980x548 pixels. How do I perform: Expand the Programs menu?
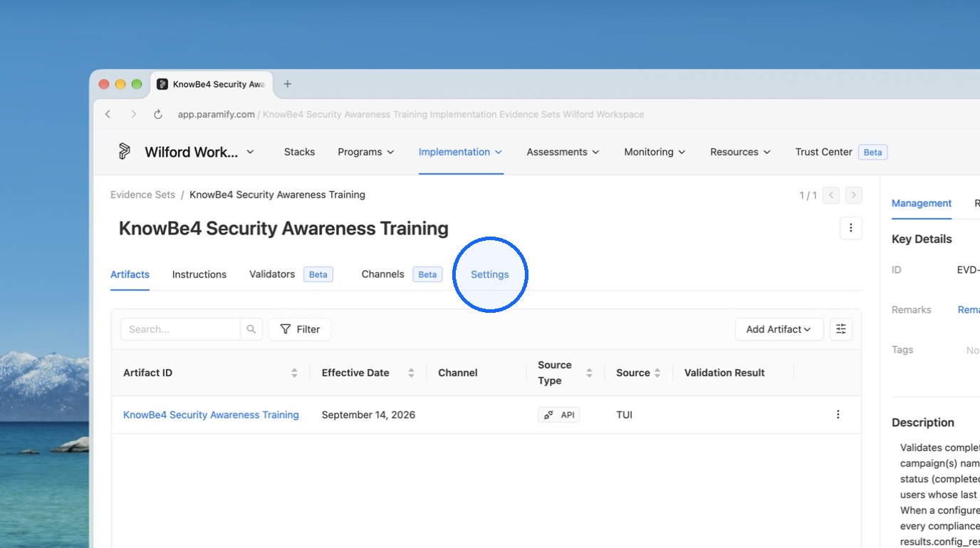pos(366,152)
